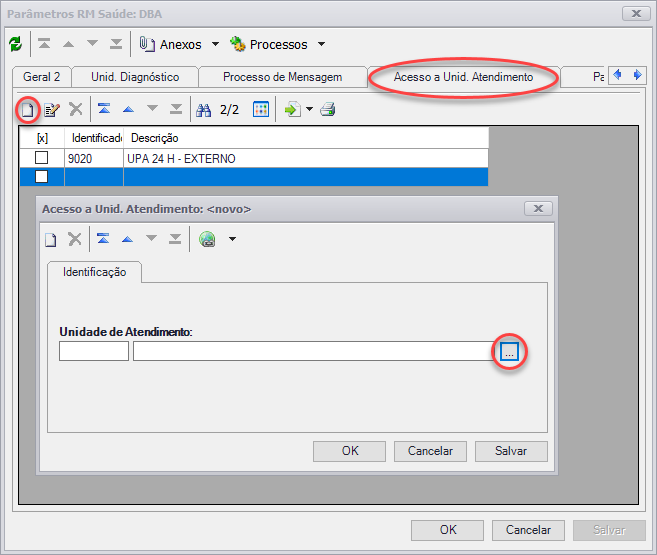Close the Parâmetros RM Saúde window
The height and width of the screenshot is (555, 657).
point(636,14)
